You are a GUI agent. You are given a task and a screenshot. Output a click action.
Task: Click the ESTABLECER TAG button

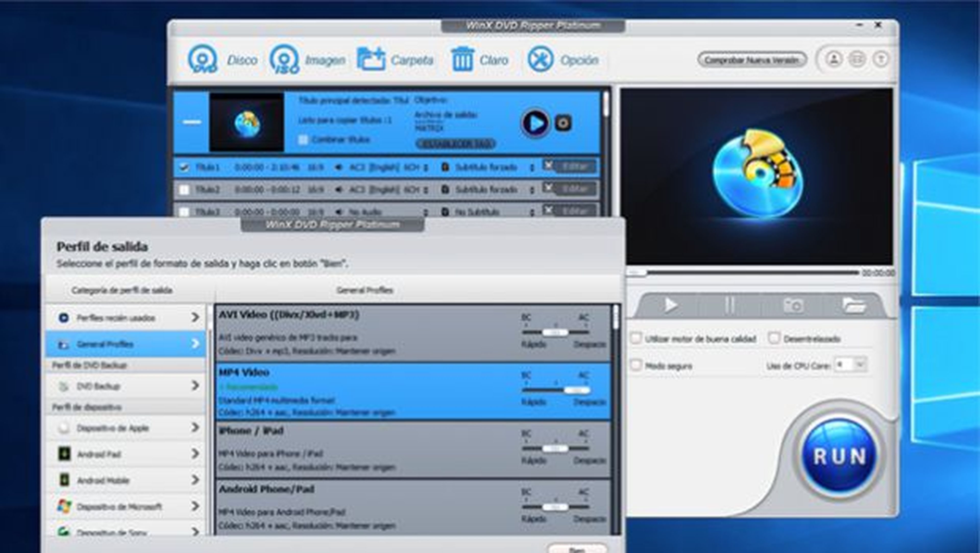point(455,144)
